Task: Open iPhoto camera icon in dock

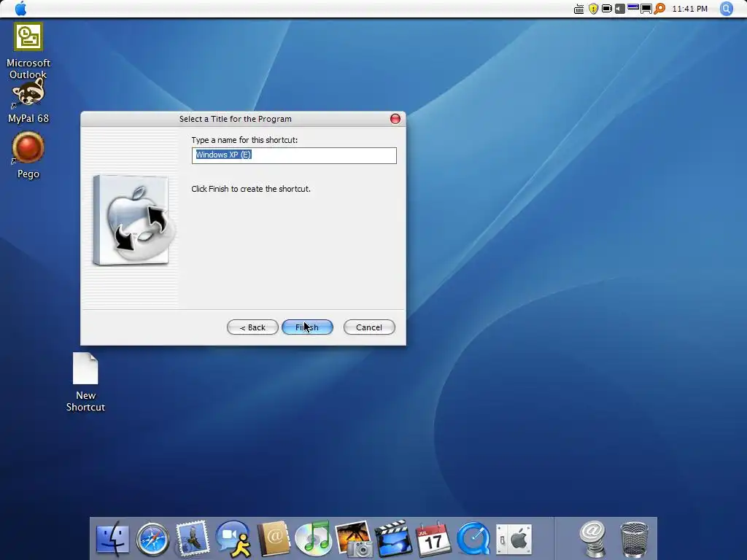Action: pos(354,539)
